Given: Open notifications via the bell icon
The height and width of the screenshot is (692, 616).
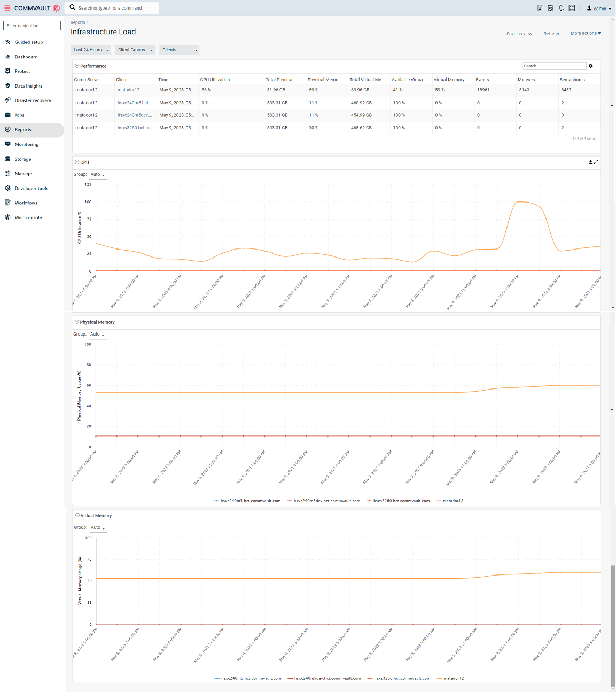Looking at the screenshot, I should (x=561, y=8).
